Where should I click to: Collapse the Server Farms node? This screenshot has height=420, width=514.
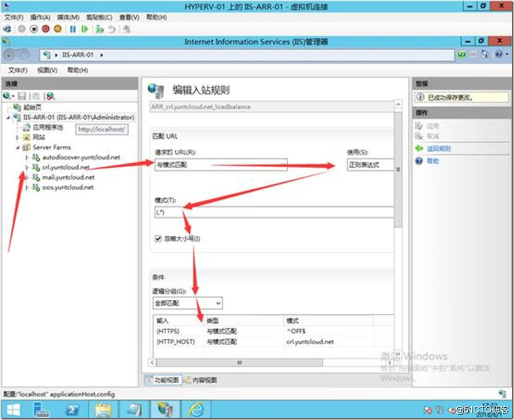click(x=18, y=147)
